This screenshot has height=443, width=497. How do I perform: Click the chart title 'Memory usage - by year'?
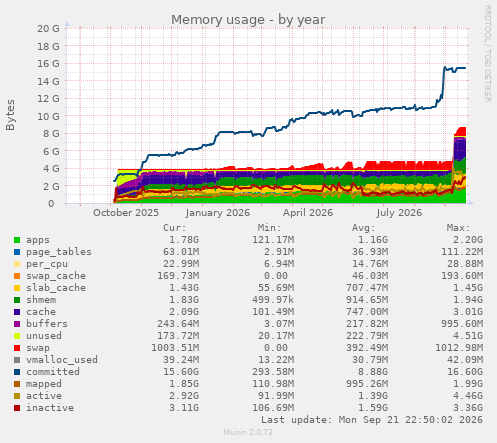248,20
